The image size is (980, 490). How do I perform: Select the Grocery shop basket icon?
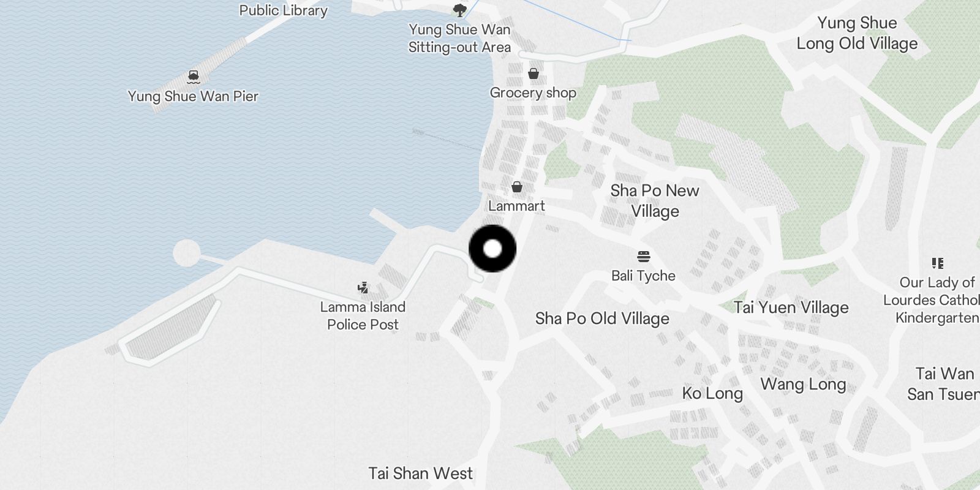coord(533,73)
